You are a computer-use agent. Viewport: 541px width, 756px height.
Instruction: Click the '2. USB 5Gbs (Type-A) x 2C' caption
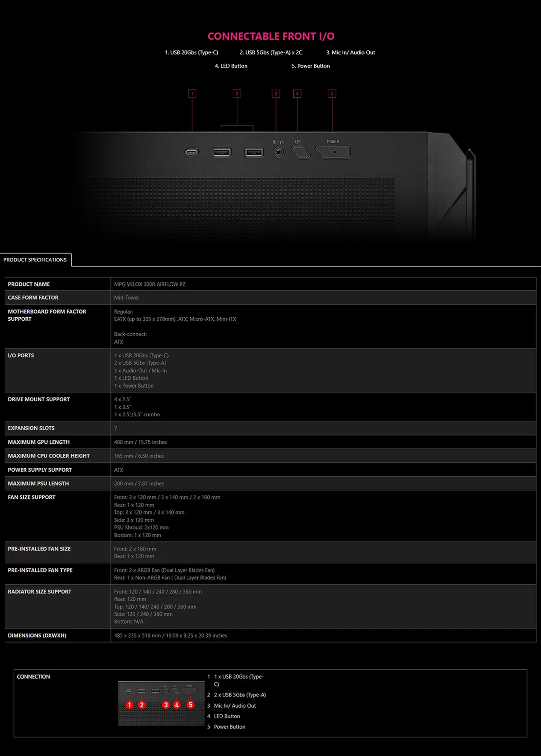[x=271, y=52]
